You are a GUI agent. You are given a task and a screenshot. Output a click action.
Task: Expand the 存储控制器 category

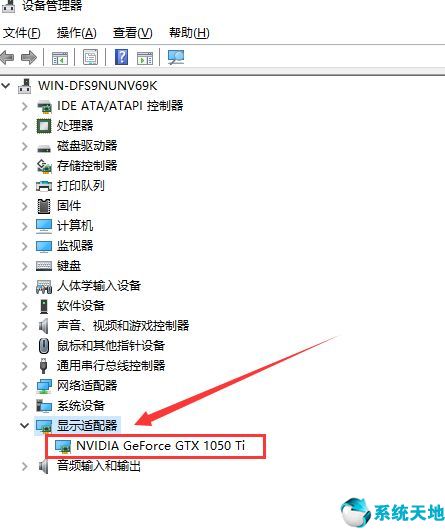(x=25, y=166)
